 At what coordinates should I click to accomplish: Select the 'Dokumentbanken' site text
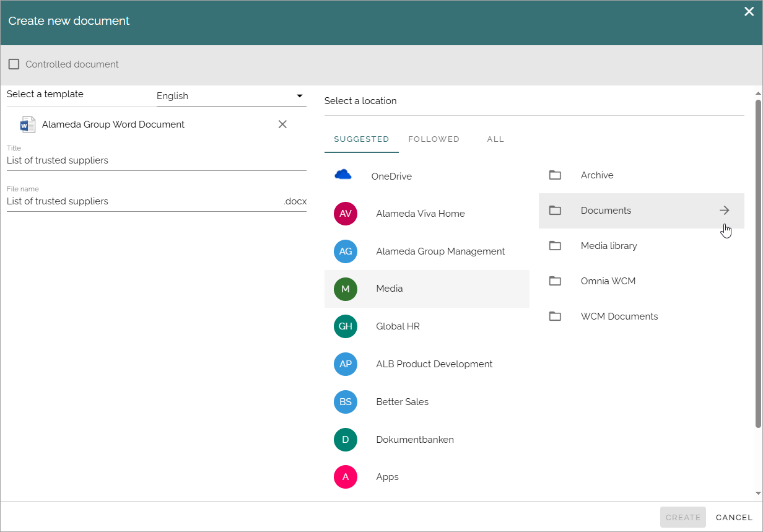coord(415,440)
